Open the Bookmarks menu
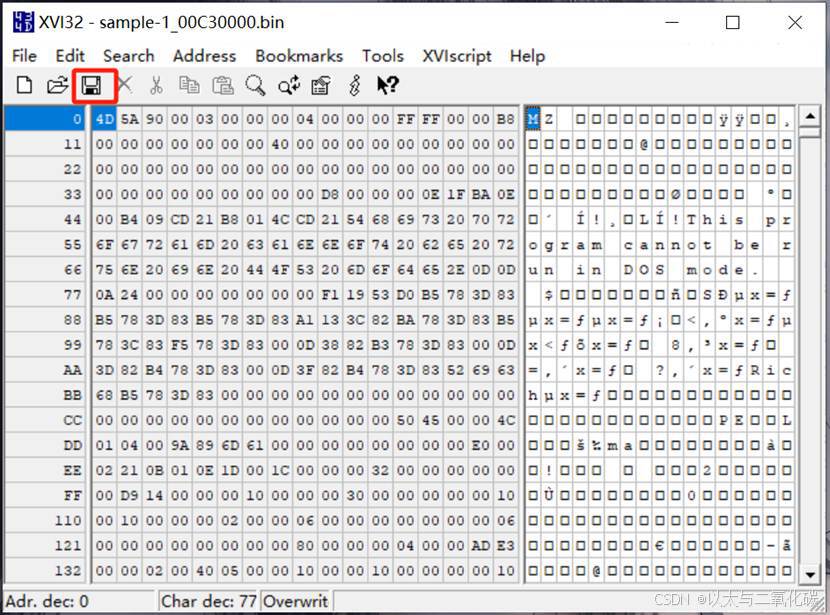The height and width of the screenshot is (615, 830). pos(299,56)
